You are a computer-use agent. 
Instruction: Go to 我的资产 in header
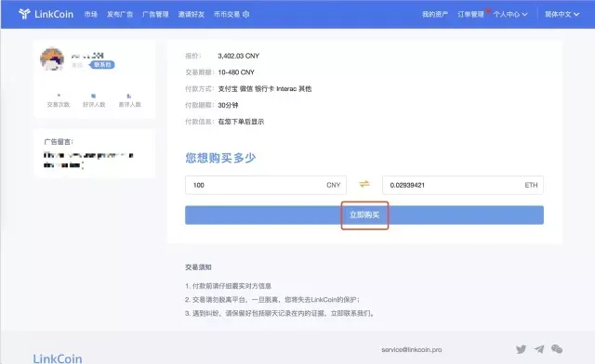pos(435,15)
